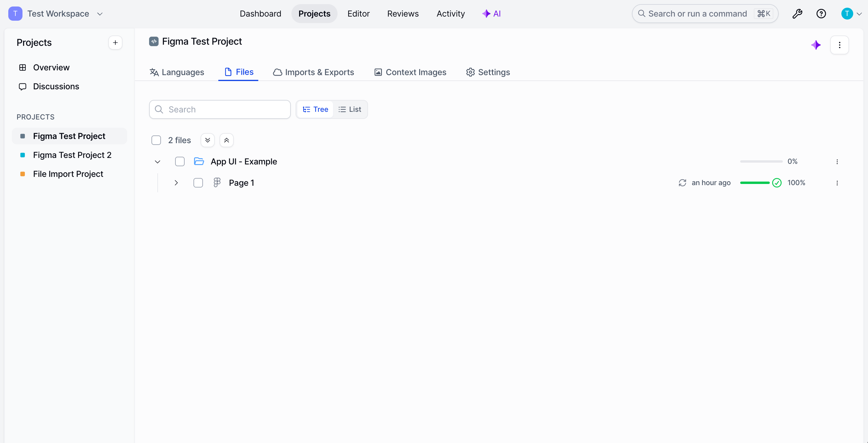View the Activity section

(x=451, y=14)
